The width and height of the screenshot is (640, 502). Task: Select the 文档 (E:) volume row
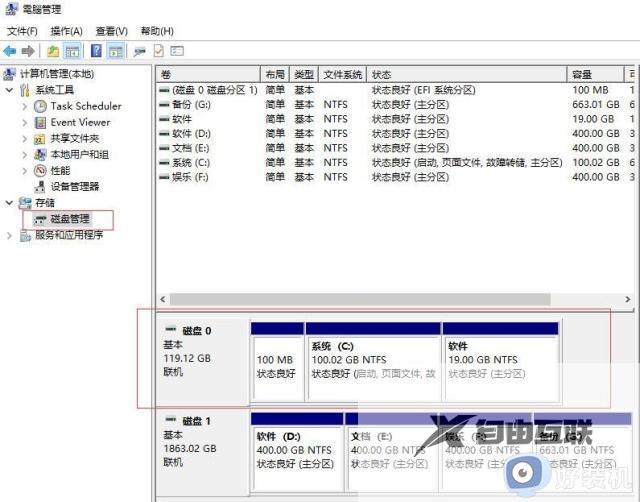point(395,148)
